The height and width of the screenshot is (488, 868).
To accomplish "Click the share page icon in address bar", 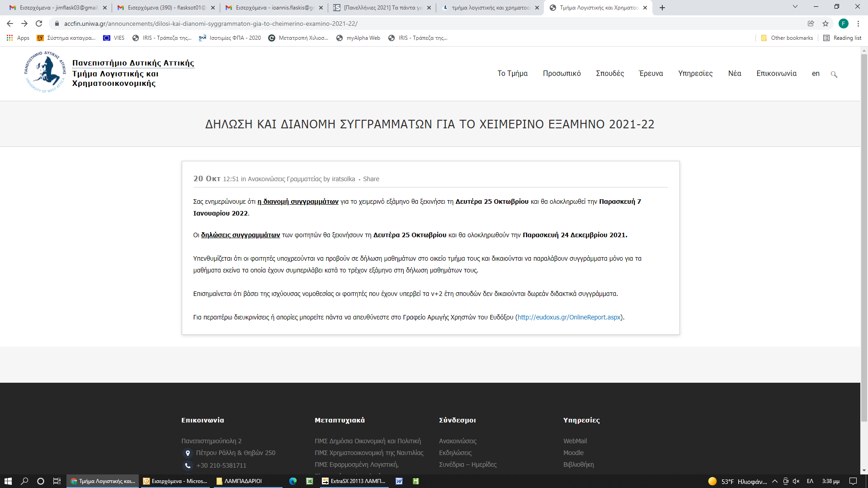I will tap(811, 23).
